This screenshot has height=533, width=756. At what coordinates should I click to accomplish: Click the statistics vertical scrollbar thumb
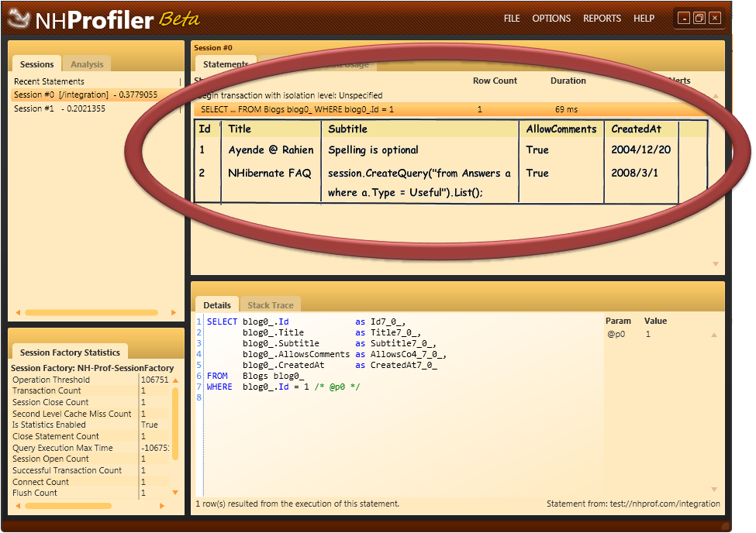[175, 423]
